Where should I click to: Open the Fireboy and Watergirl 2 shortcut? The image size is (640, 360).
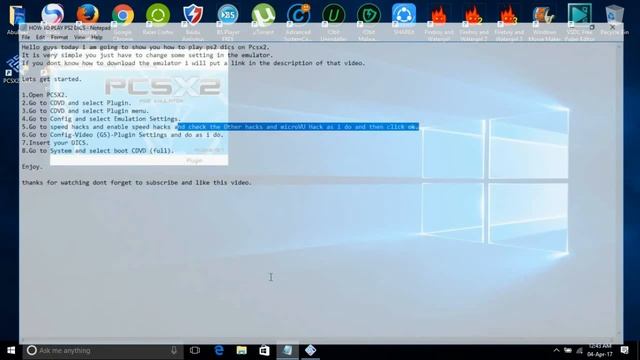[x=473, y=16]
